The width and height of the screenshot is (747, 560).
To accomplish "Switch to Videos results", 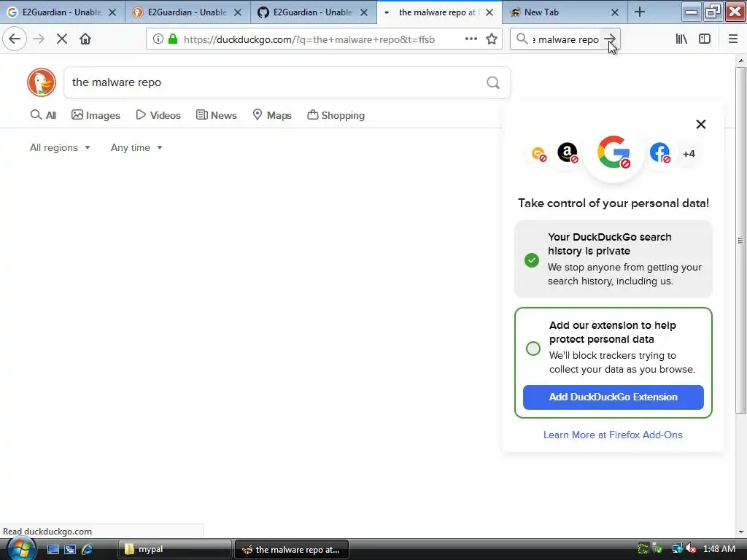I will pyautogui.click(x=158, y=115).
